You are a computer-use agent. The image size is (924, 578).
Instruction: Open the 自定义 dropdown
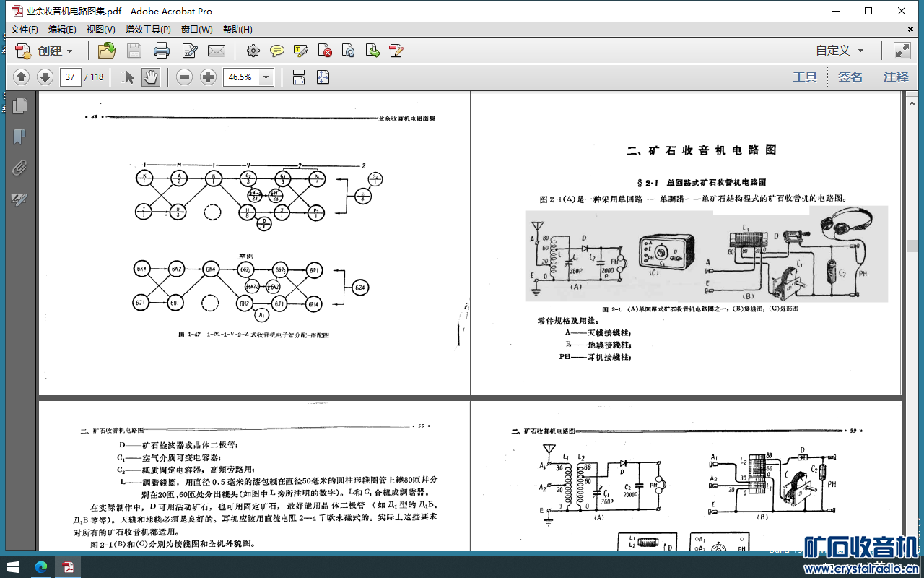[840, 51]
